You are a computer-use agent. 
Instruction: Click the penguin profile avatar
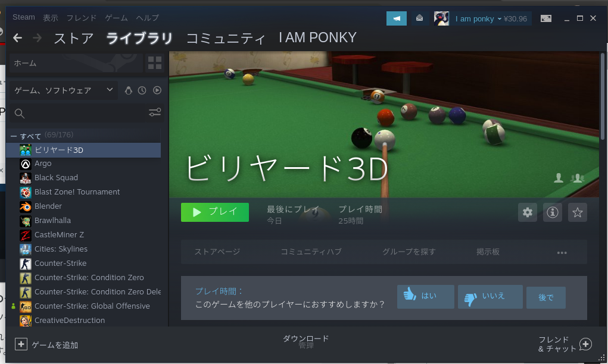point(441,18)
